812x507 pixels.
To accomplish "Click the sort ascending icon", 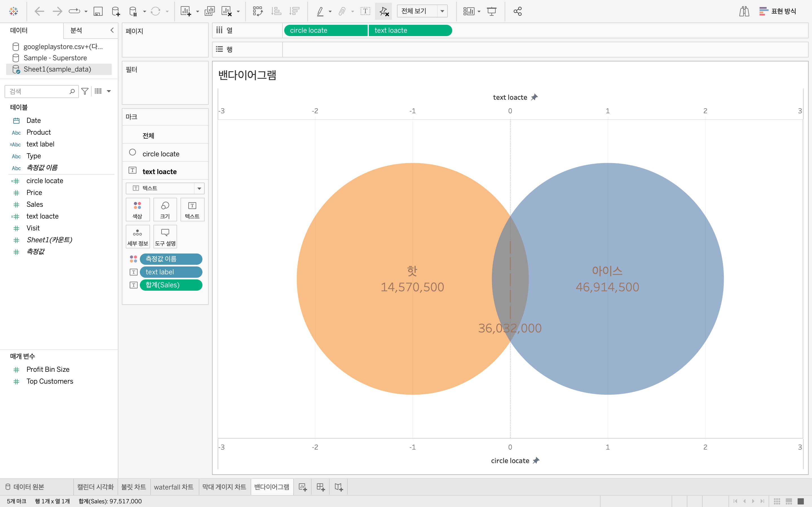I will pyautogui.click(x=276, y=11).
